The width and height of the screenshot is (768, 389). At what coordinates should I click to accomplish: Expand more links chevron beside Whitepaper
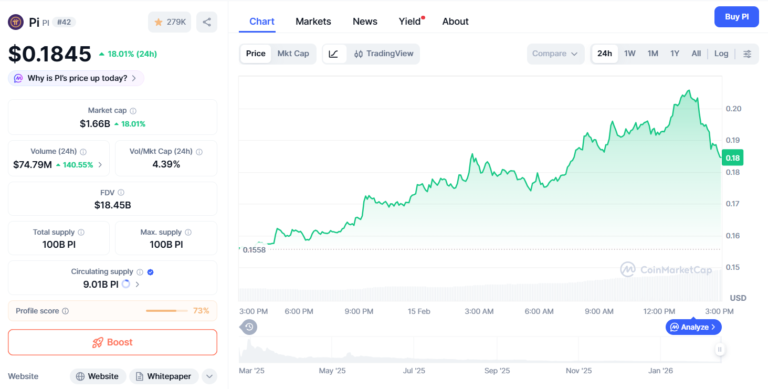pos(209,376)
